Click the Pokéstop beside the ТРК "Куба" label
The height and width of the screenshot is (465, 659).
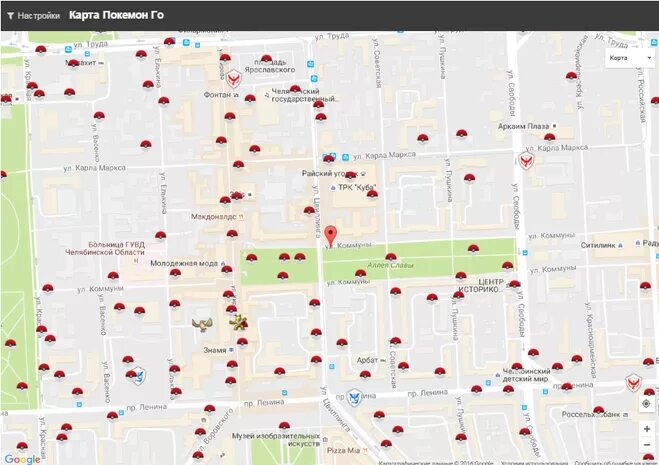pyautogui.click(x=372, y=194)
